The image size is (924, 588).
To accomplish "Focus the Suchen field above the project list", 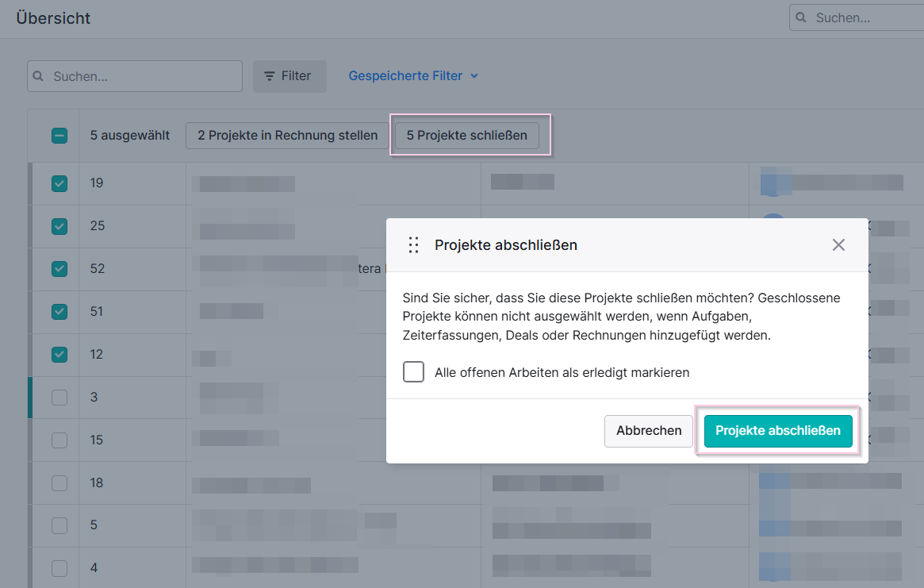I will (x=134, y=76).
